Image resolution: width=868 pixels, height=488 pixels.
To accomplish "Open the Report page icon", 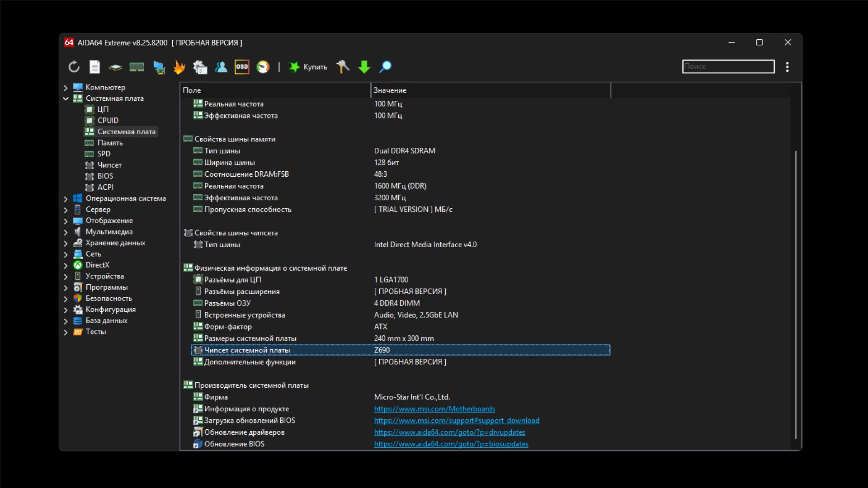I will [x=94, y=67].
